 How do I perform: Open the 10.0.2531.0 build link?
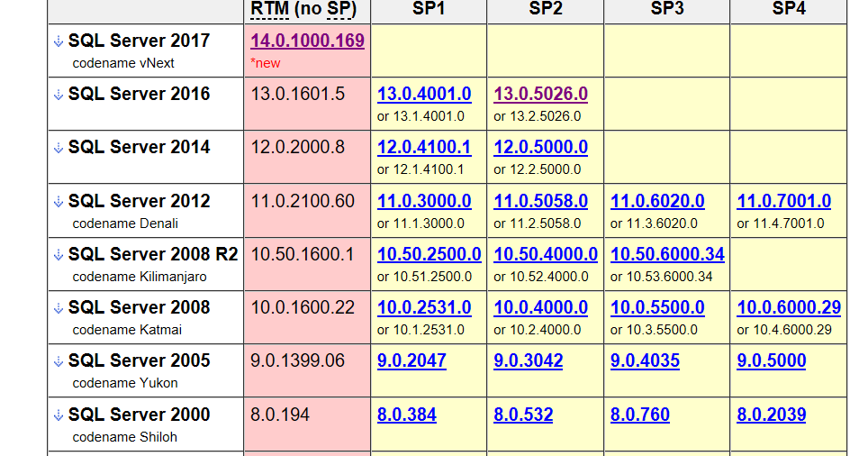pyautogui.click(x=424, y=307)
